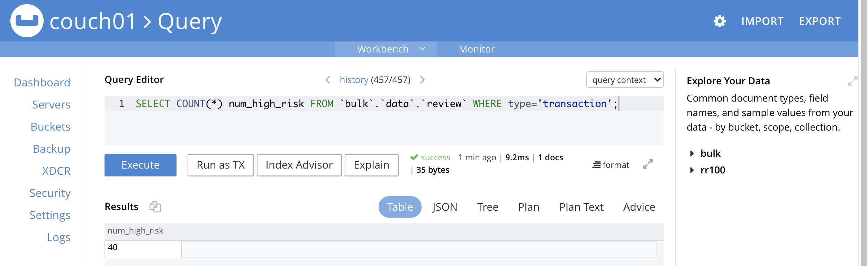The image size is (868, 266).
Task: Go to next query history entry
Action: [x=422, y=80]
